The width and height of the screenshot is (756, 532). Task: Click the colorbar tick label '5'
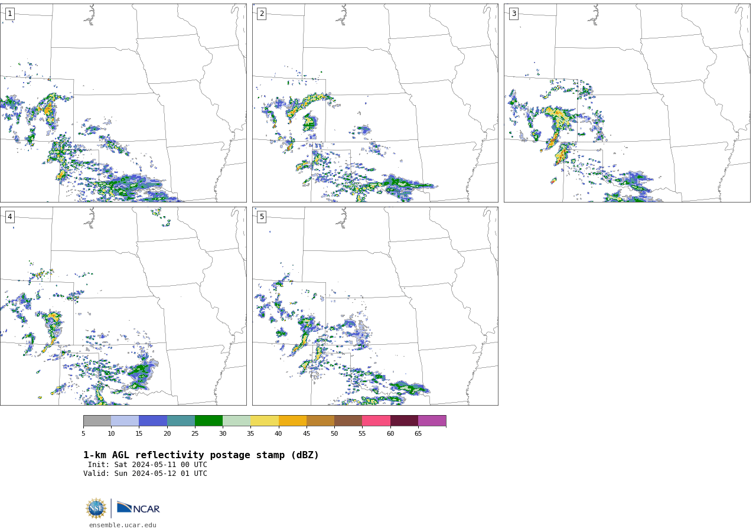tap(83, 433)
